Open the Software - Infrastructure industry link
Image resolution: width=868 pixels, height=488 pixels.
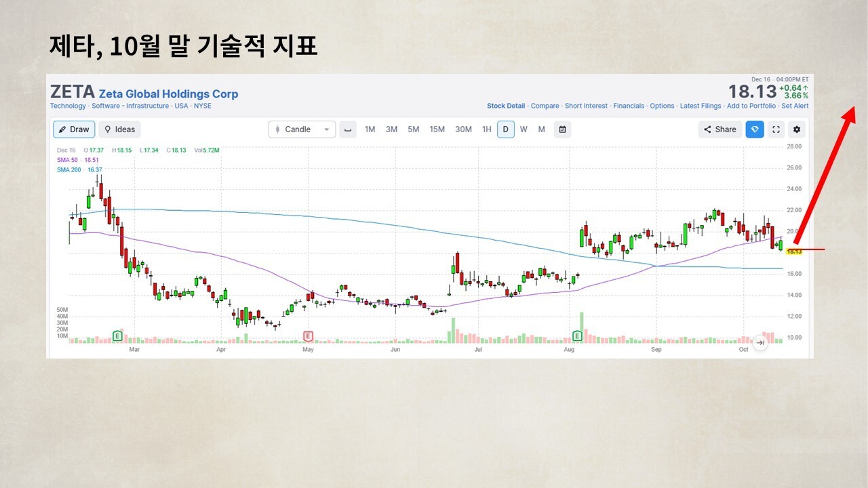point(130,106)
